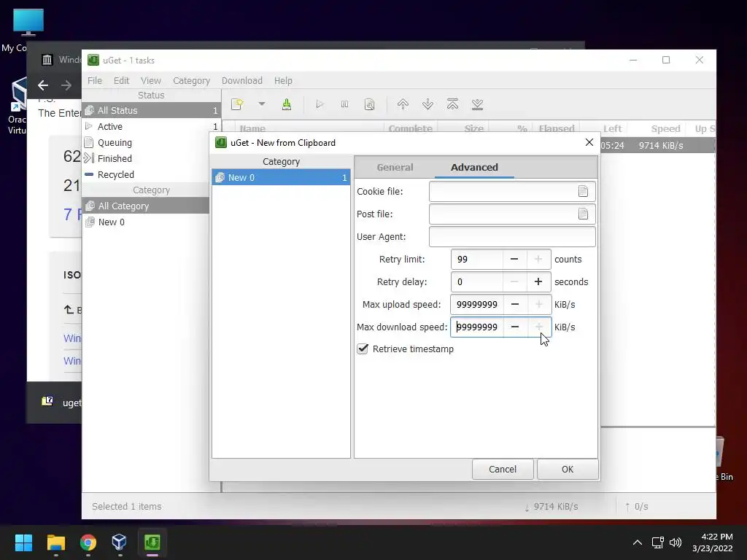Click the Max upload speed value field
747x560 pixels.
(477, 304)
